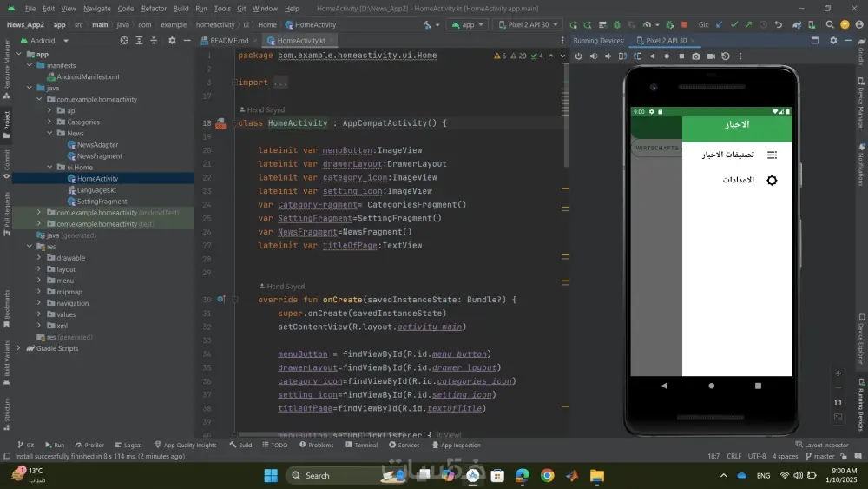Collapse the manifests folder in project tree
The image size is (868, 489).
pos(29,65)
